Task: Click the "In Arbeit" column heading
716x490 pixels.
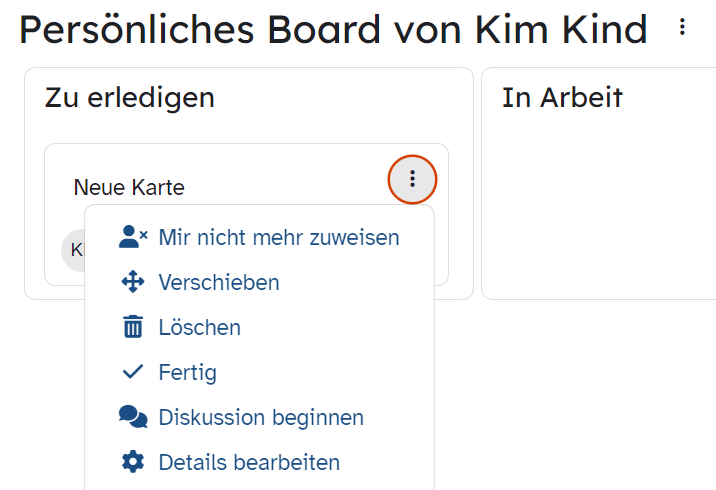Action: click(x=562, y=97)
